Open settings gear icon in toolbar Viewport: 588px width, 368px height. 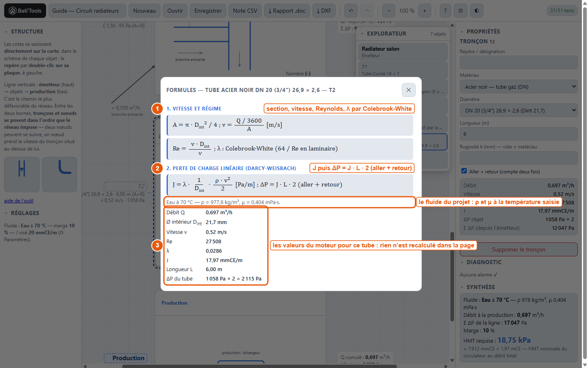point(461,11)
